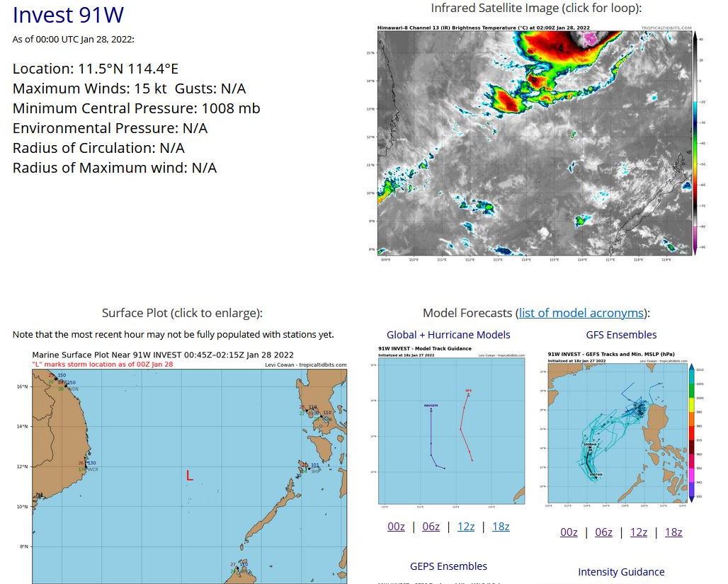Image resolution: width=728 pixels, height=584 pixels.
Task: Click the Intensity Guidance section heading
Action: pyautogui.click(x=621, y=572)
